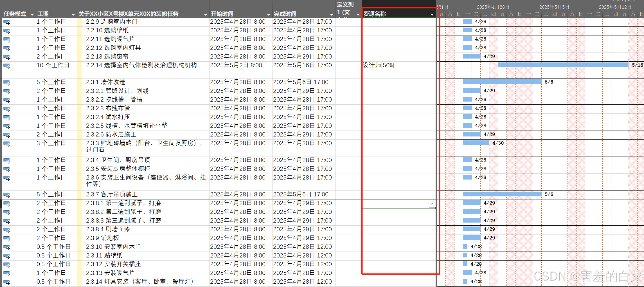
Task: Click the 2.3.1 墙体改造 Gantt bar ending 5/6
Action: coord(502,82)
